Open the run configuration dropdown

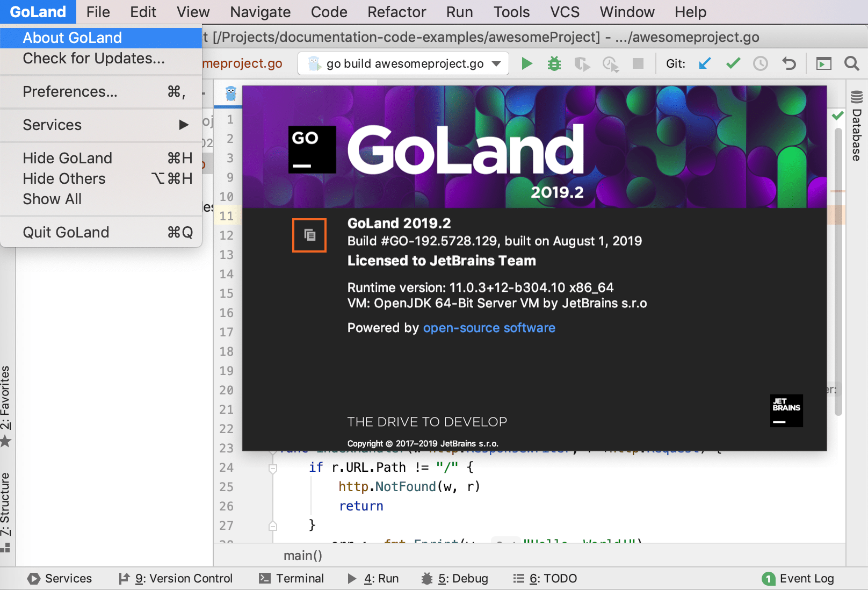(x=495, y=63)
